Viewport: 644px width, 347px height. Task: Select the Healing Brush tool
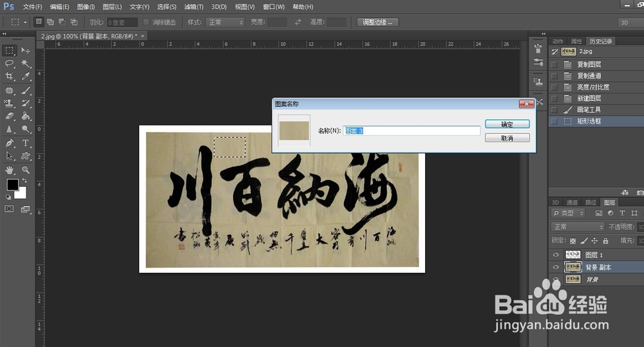[9, 90]
